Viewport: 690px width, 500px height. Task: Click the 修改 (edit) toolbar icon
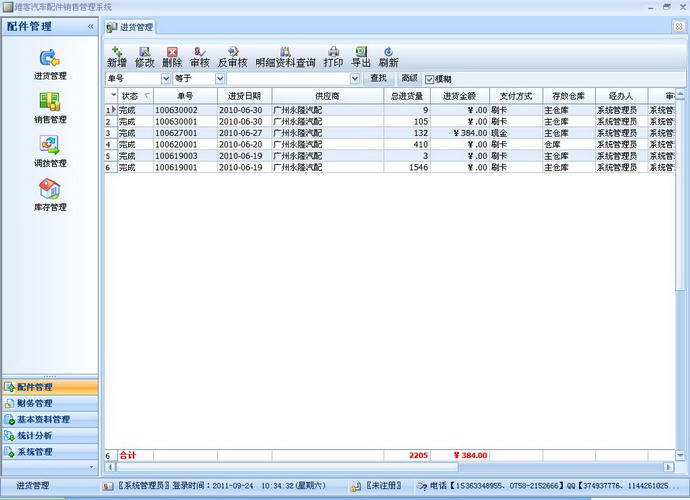coord(145,58)
